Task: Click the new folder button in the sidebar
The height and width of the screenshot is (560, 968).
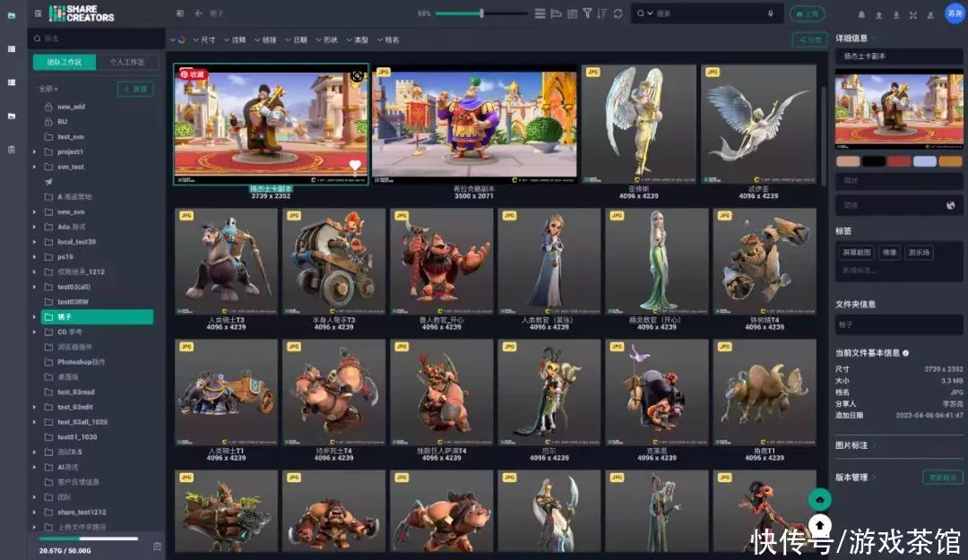Action: point(135,89)
